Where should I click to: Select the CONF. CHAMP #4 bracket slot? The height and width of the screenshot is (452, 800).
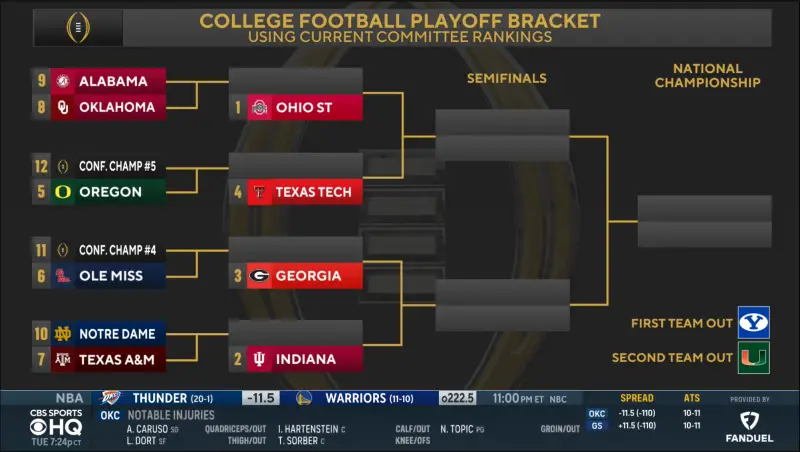tap(108, 249)
